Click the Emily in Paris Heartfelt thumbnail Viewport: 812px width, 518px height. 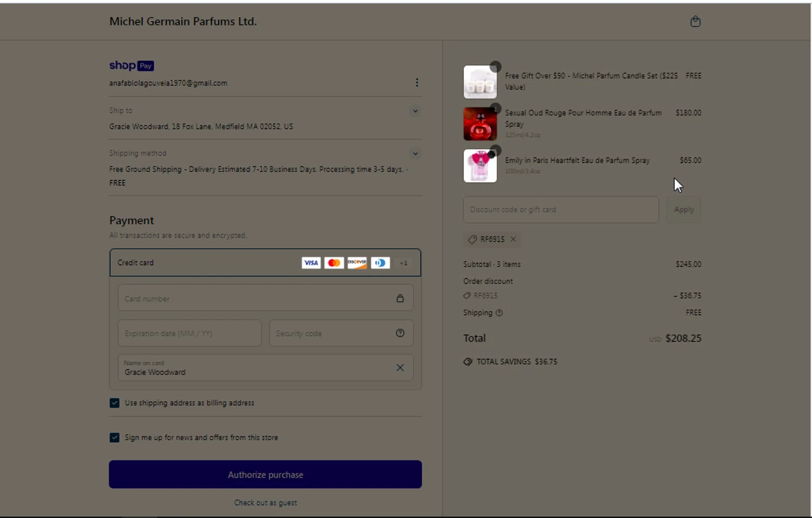point(480,166)
